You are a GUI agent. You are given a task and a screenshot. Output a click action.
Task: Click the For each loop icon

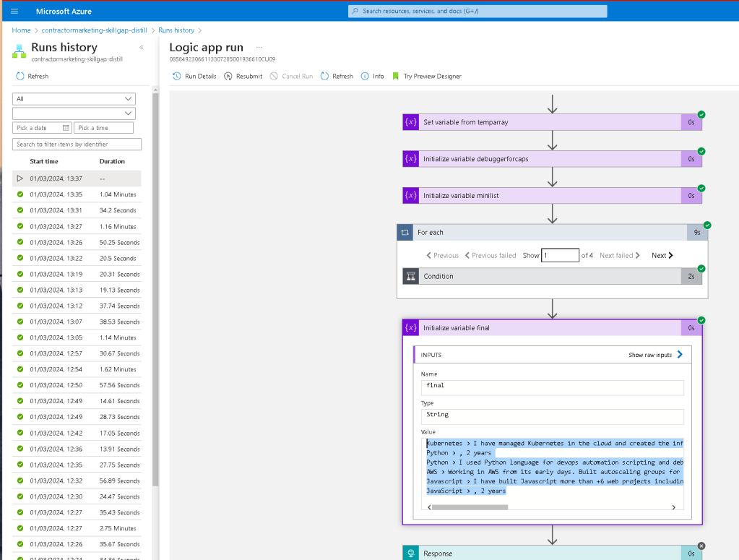pos(405,233)
